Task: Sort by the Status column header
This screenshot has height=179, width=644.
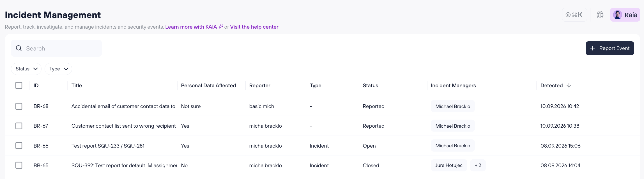Action: 370,85
